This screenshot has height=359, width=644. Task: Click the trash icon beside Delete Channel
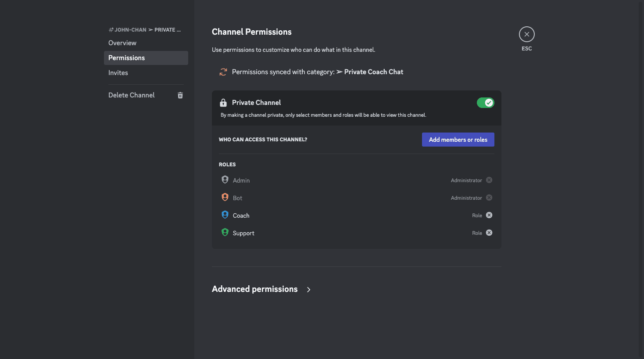coord(180,95)
